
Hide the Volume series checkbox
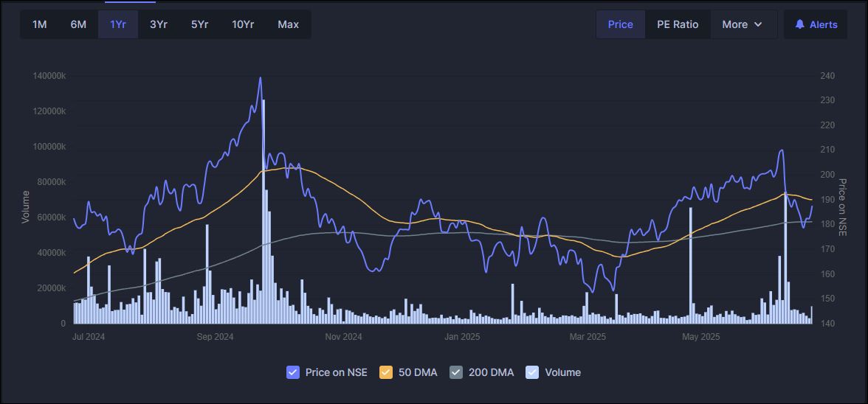(x=532, y=372)
